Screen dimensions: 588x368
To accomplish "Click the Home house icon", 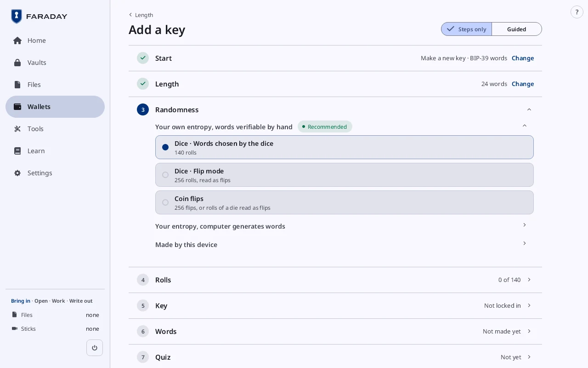I will click(17, 40).
